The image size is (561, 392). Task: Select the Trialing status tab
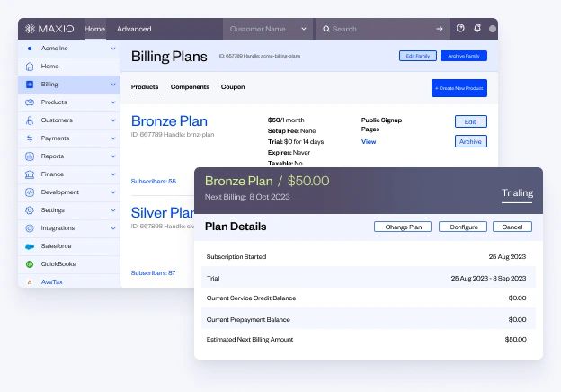coord(517,193)
